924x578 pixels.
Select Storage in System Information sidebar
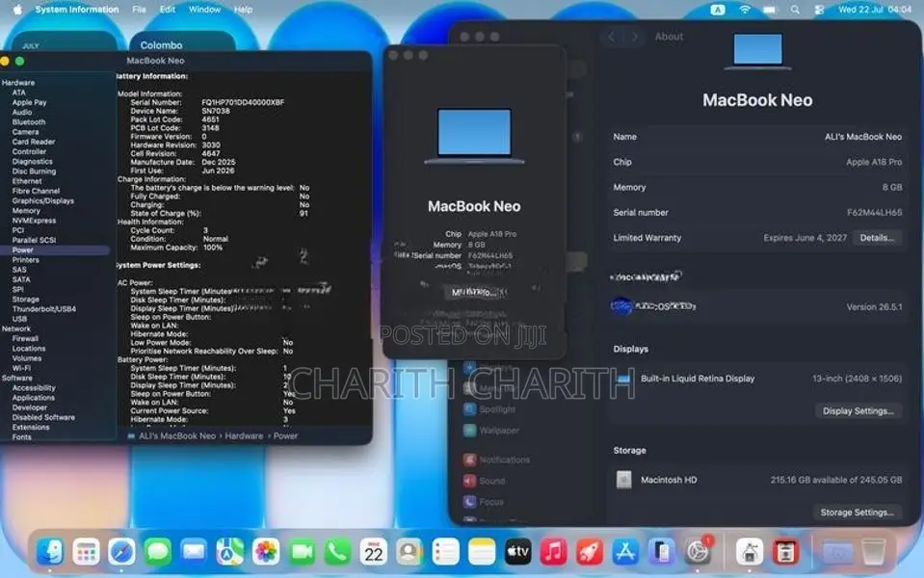click(26, 300)
